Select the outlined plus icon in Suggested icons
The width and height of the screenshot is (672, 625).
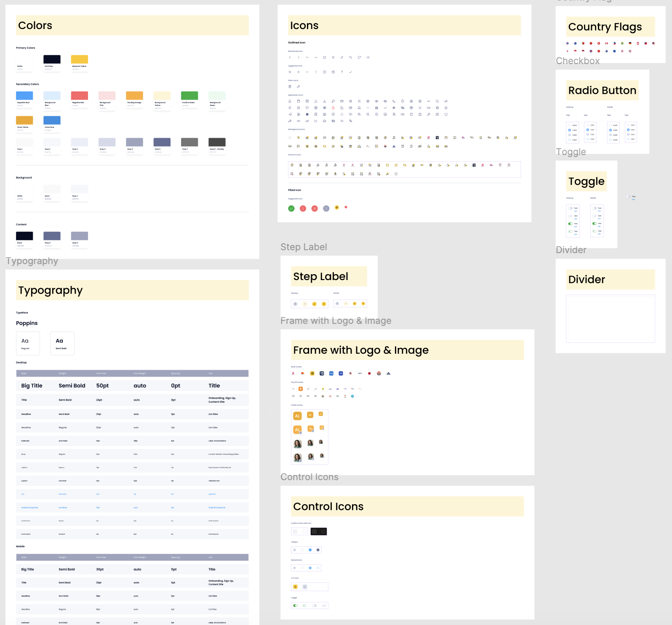click(299, 72)
